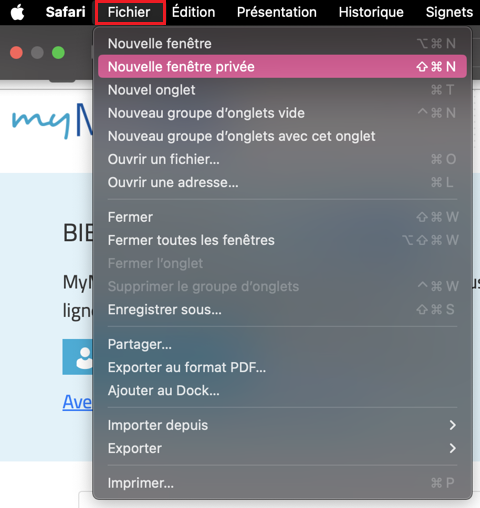This screenshot has width=480, height=508.
Task: Expand the Exporter submenu arrow
Action: tap(452, 448)
